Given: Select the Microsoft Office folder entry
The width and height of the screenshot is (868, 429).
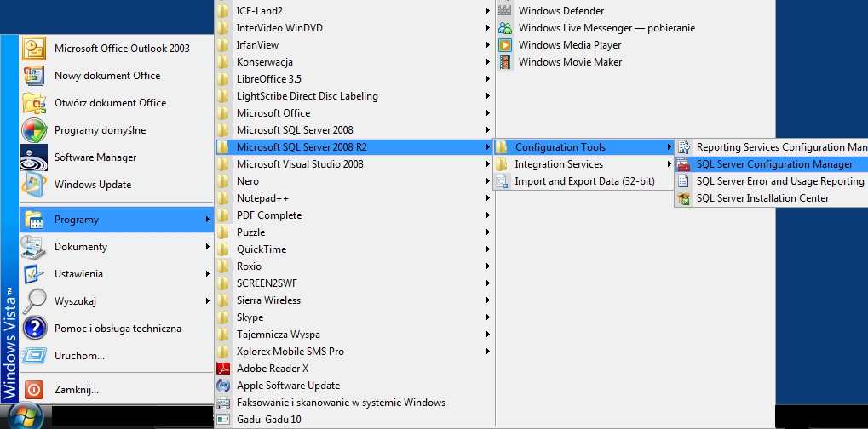Looking at the screenshot, I should [354, 113].
